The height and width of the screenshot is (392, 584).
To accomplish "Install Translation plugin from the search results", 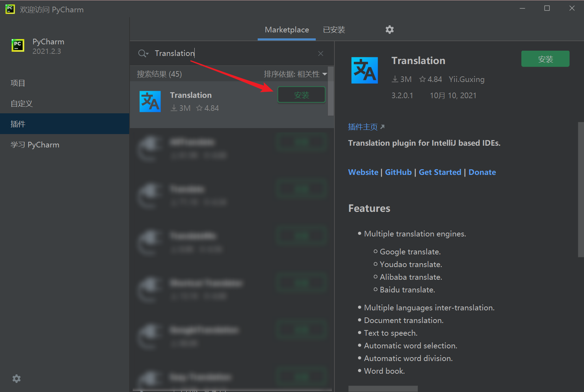I will [x=301, y=95].
